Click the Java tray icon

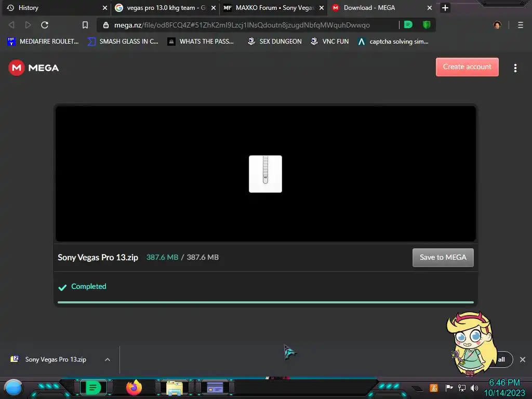pyautogui.click(x=434, y=388)
